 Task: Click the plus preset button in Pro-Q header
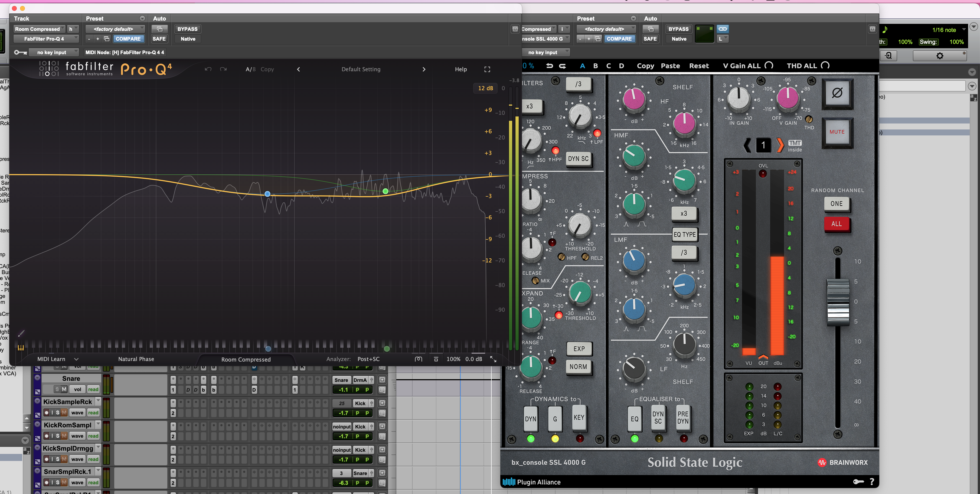coord(98,39)
